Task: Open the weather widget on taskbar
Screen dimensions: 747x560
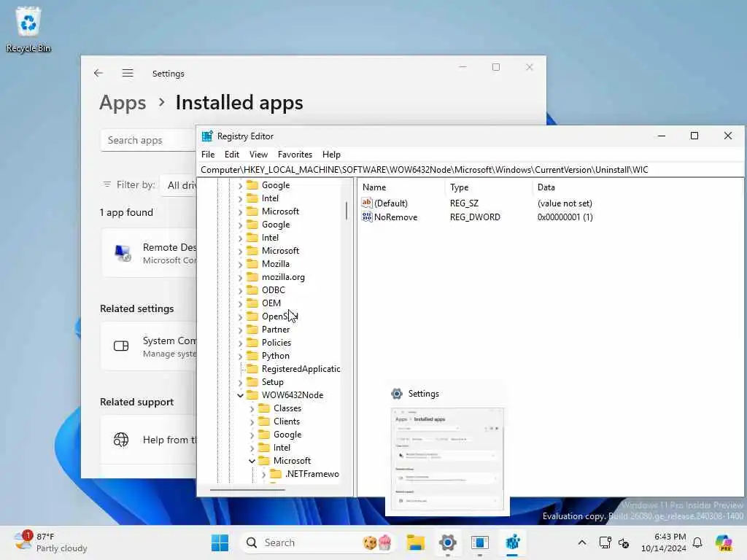Action: tap(50, 542)
